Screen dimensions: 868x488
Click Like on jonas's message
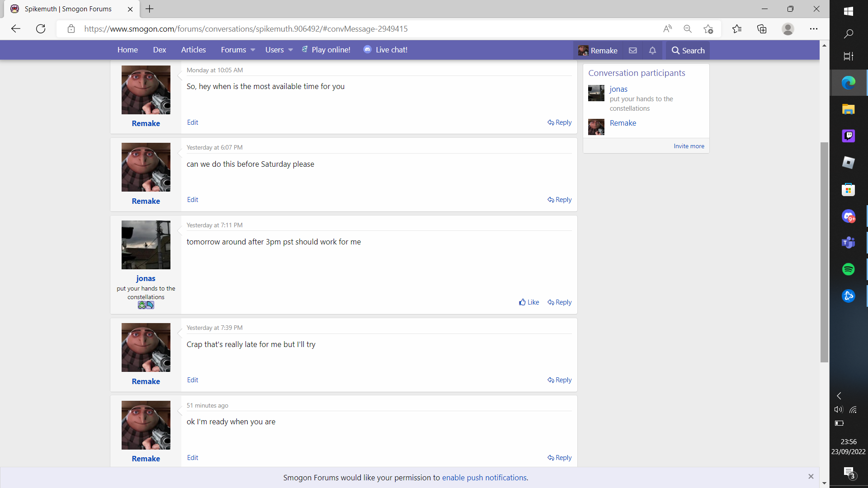tap(529, 302)
